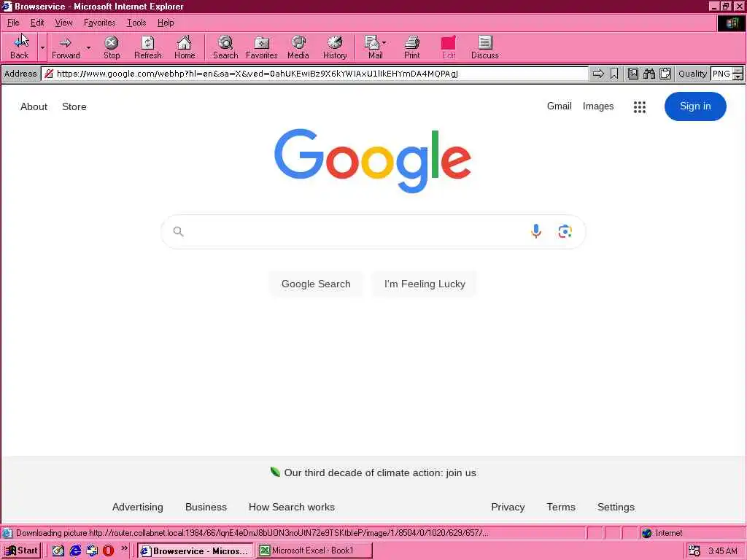Click the Address bar URL field
Image resolution: width=747 pixels, height=560 pixels.
tap(314, 74)
